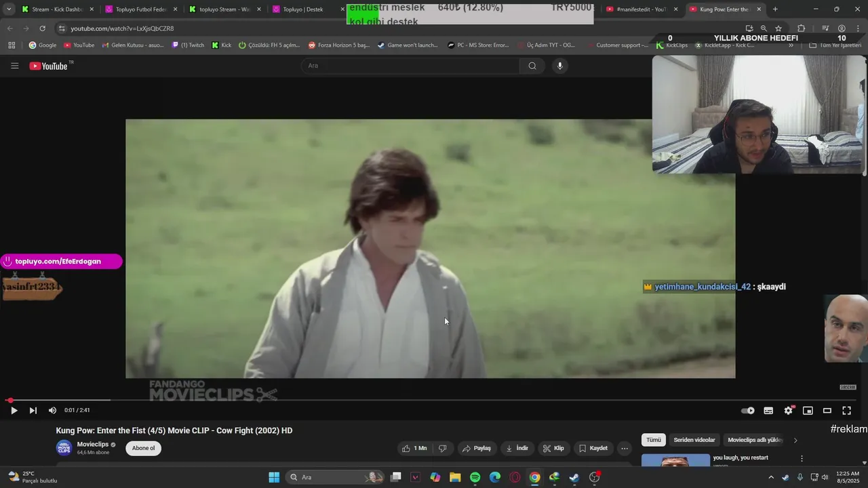Open the YouTube hamburger guide menu
The height and width of the screenshot is (488, 868).
(x=14, y=66)
